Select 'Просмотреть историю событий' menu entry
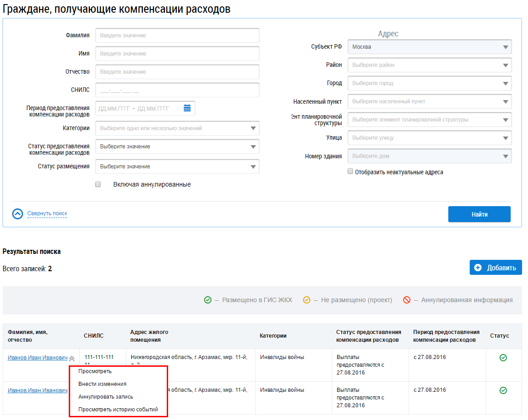Screen dimensions: 528x420 [x=118, y=410]
